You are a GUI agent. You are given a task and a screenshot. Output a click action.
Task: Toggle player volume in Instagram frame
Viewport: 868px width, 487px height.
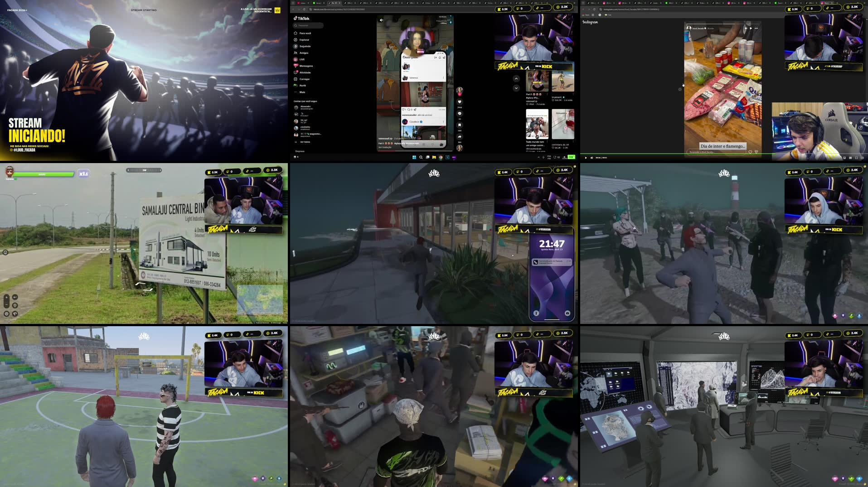click(x=591, y=158)
